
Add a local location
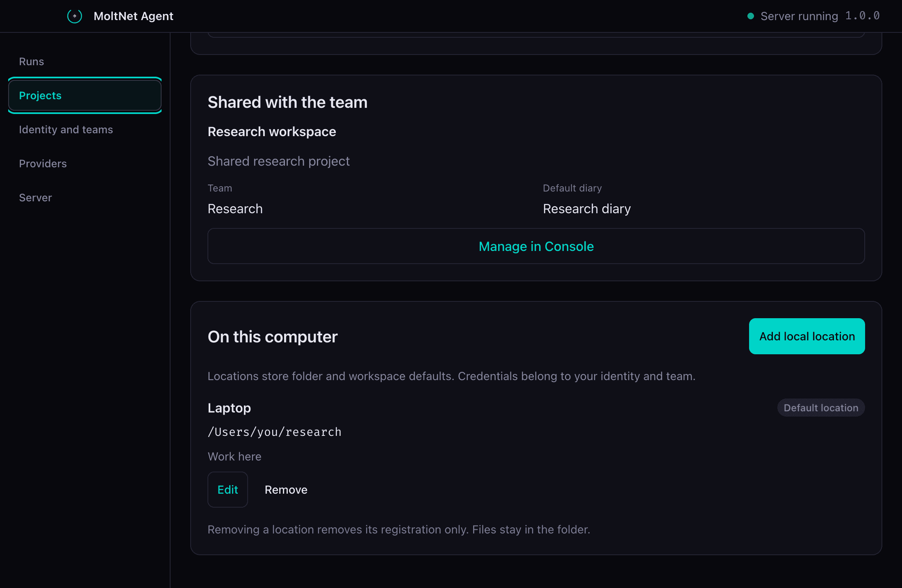pos(807,336)
